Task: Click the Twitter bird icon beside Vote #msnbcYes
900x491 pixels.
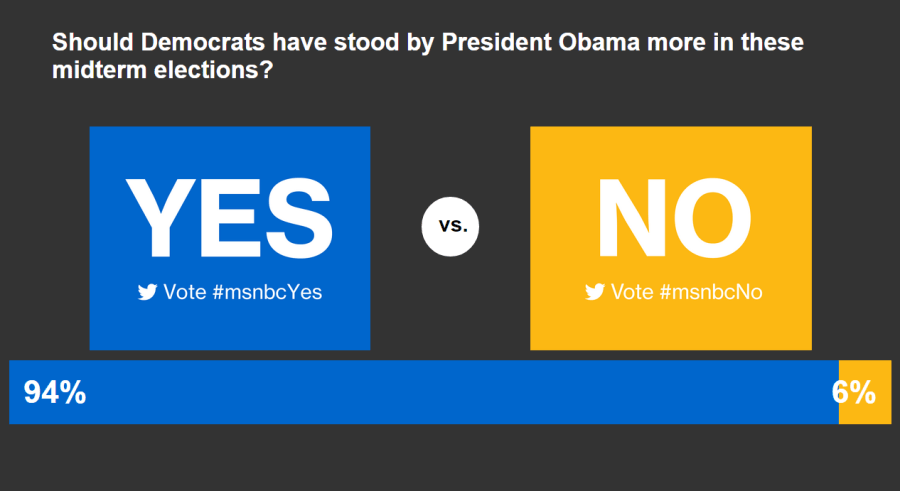Action: (x=148, y=293)
